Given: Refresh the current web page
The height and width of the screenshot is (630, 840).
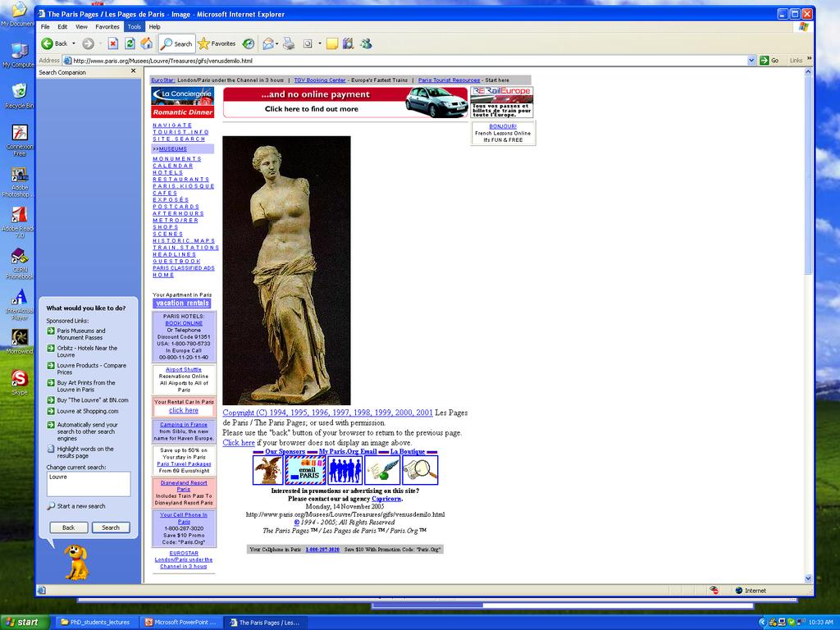Looking at the screenshot, I should [130, 44].
